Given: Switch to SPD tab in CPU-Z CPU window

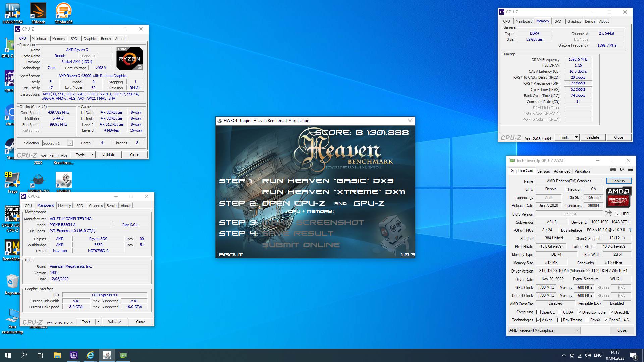Looking at the screenshot, I should point(74,39).
